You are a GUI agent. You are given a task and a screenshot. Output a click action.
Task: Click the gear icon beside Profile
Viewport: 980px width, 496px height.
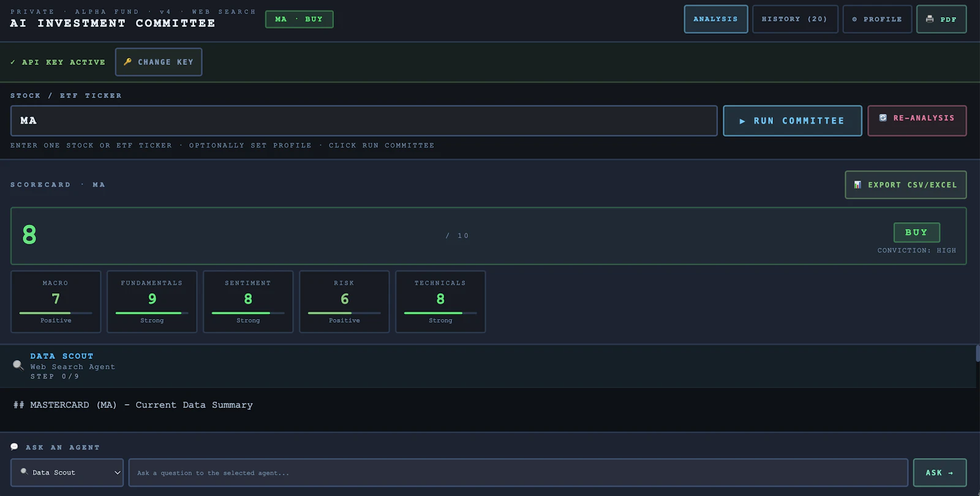(x=854, y=20)
